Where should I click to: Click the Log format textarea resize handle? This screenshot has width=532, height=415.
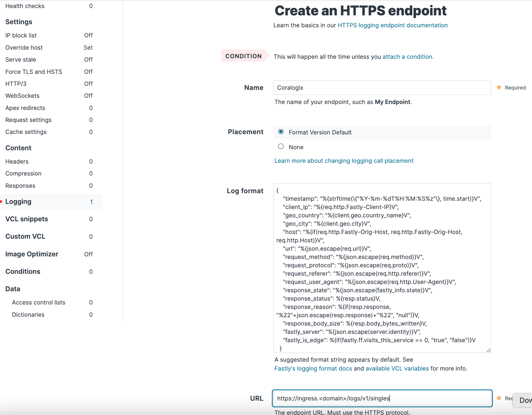pos(488,350)
